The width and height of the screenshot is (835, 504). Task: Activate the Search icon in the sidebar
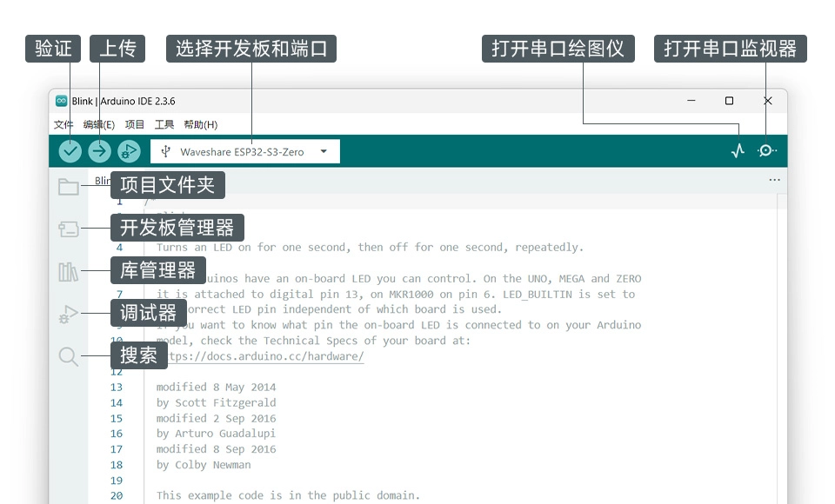click(69, 355)
